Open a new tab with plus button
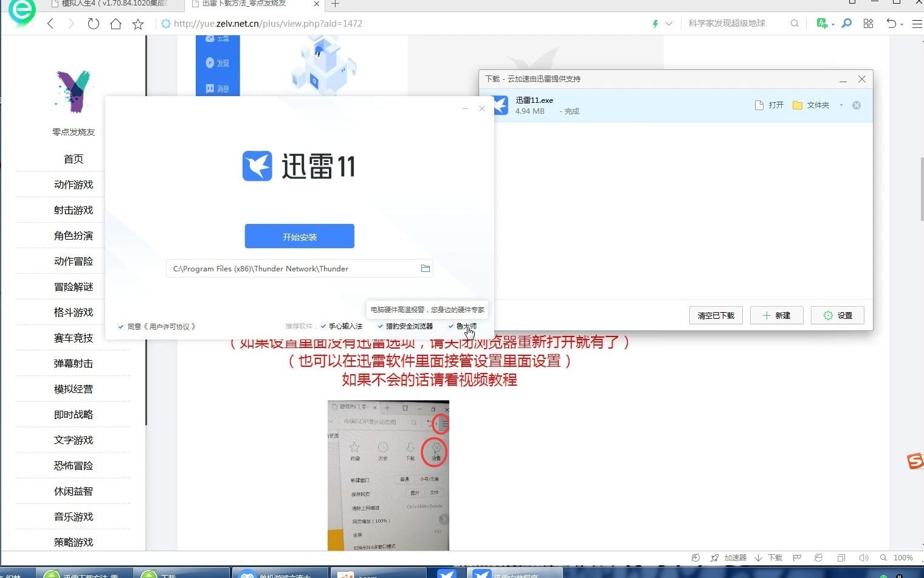This screenshot has width=924, height=578. click(x=336, y=4)
